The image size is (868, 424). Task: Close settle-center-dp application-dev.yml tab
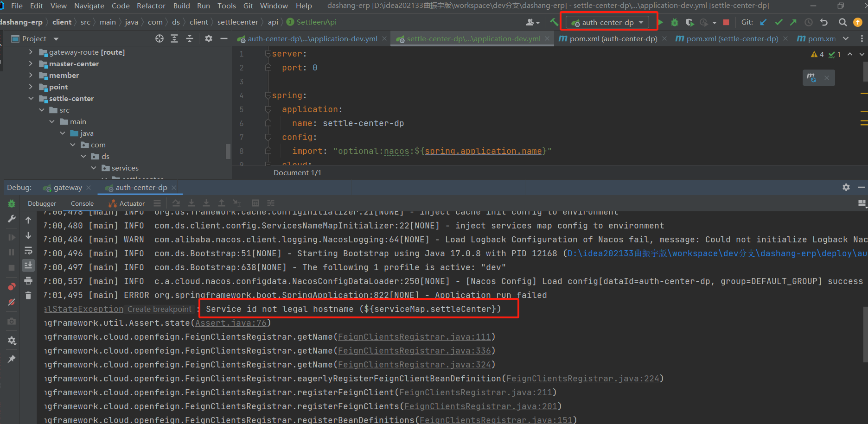[547, 39]
